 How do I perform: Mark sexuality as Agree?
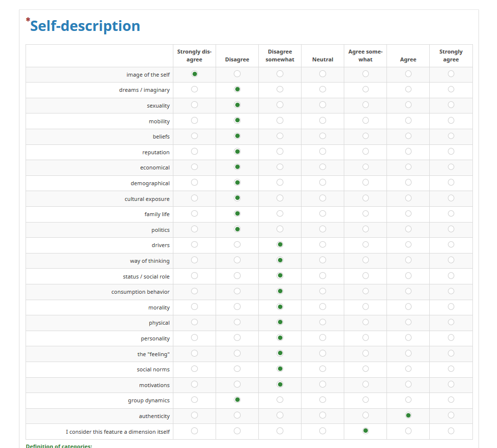pos(408,105)
